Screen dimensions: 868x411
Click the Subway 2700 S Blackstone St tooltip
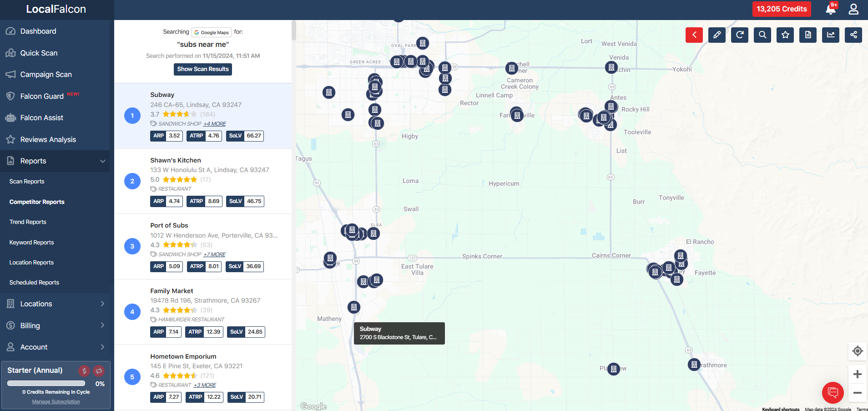[x=399, y=333]
